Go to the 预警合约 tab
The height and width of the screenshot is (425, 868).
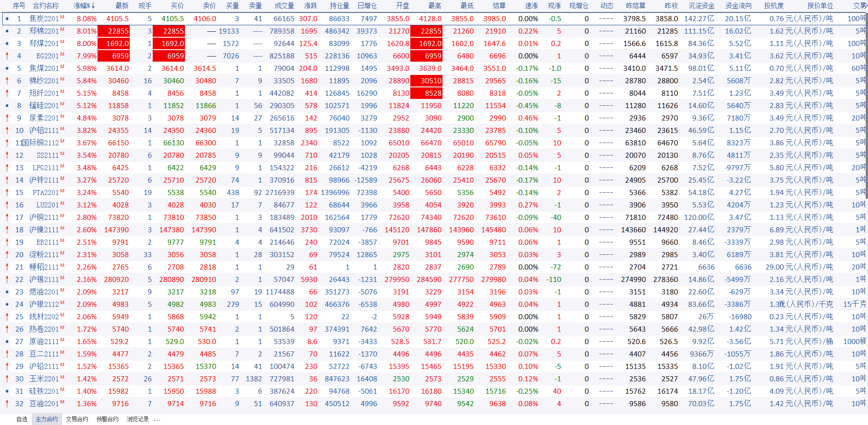(107, 419)
